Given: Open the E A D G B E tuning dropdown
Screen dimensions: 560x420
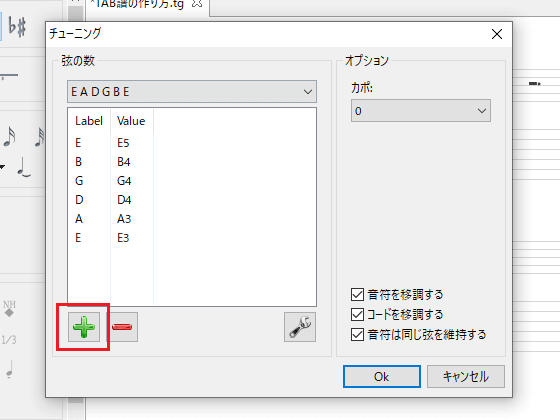Looking at the screenshot, I should 192,92.
